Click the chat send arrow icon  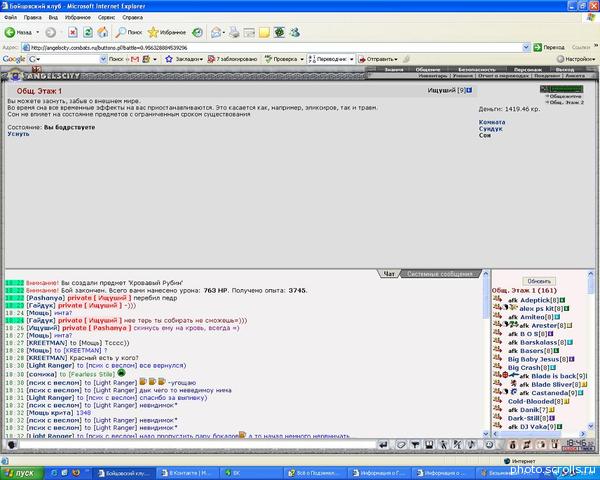pyautogui.click(x=383, y=444)
